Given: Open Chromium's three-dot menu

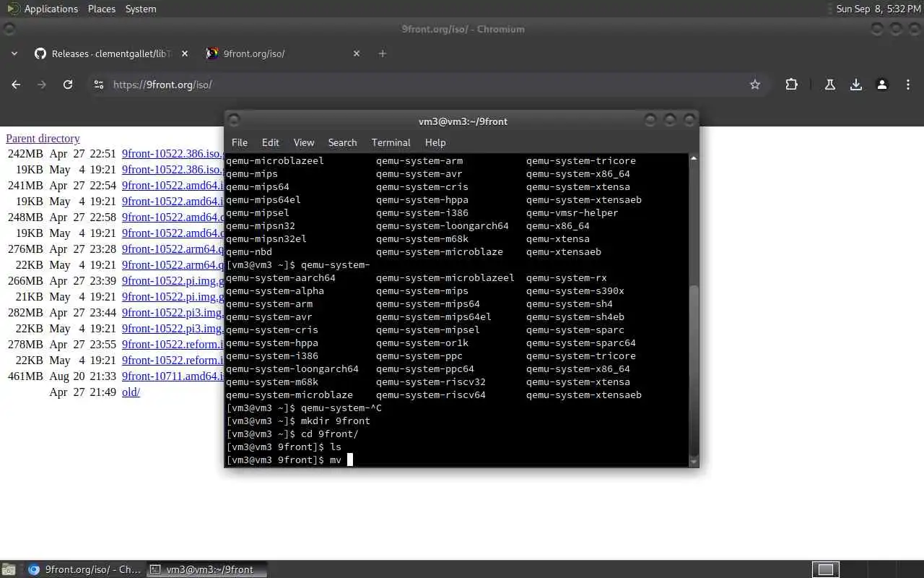Looking at the screenshot, I should tap(908, 85).
